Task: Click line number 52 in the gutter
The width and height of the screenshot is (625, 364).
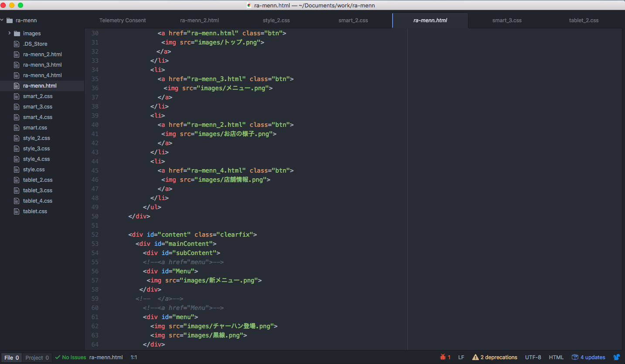Action: click(95, 235)
